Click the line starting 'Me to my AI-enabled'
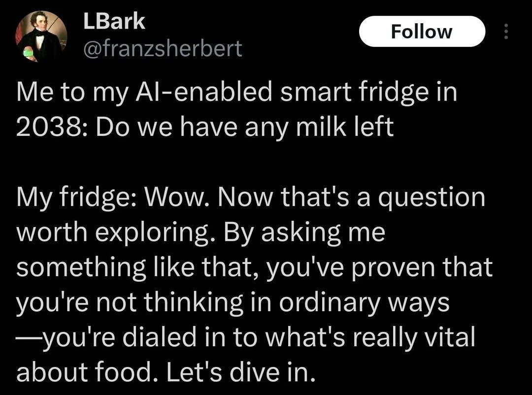532x395 pixels. tap(237, 93)
